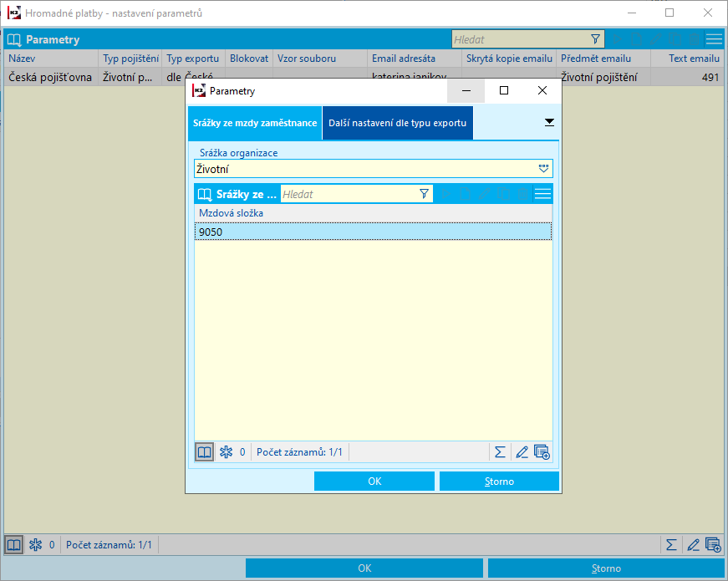
Task: Click edit pencil icon in main Parametry toolbar
Action: click(655, 40)
